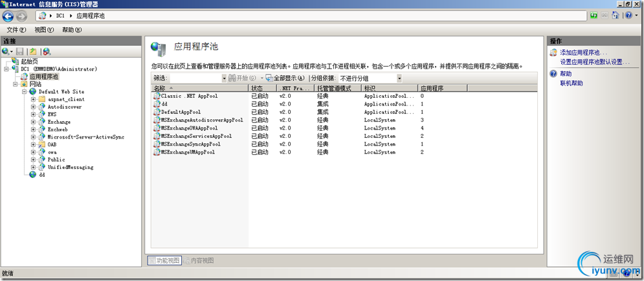
Task: Click the large 应用程序池 header icon
Action: tap(159, 49)
